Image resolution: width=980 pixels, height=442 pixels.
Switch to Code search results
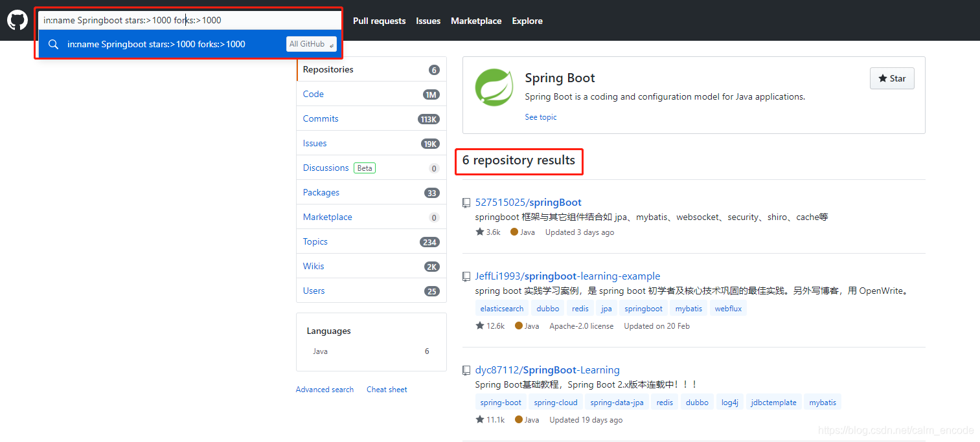[x=371, y=94]
